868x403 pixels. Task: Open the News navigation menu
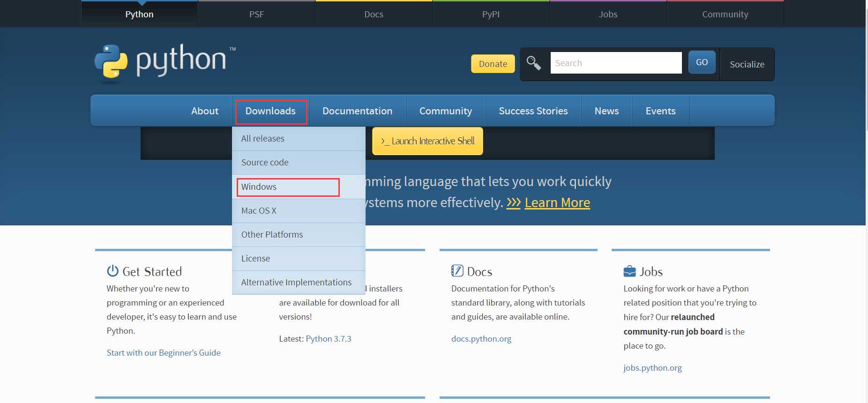606,111
